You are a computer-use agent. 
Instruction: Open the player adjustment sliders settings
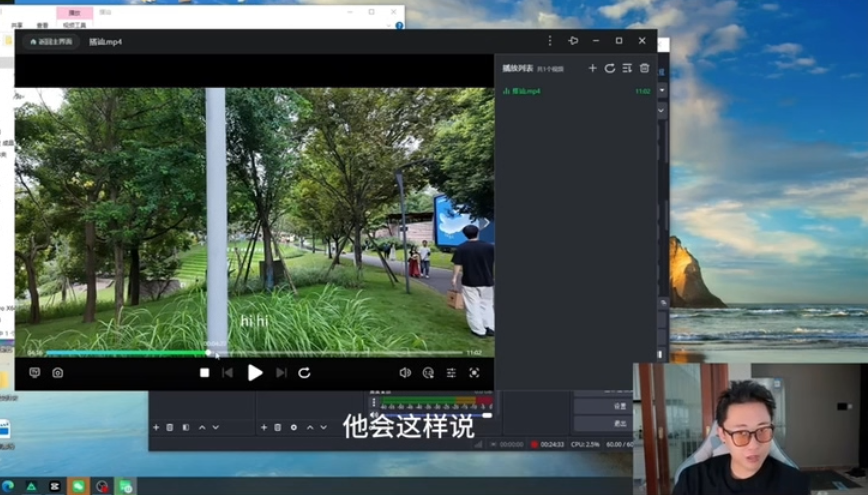(451, 373)
